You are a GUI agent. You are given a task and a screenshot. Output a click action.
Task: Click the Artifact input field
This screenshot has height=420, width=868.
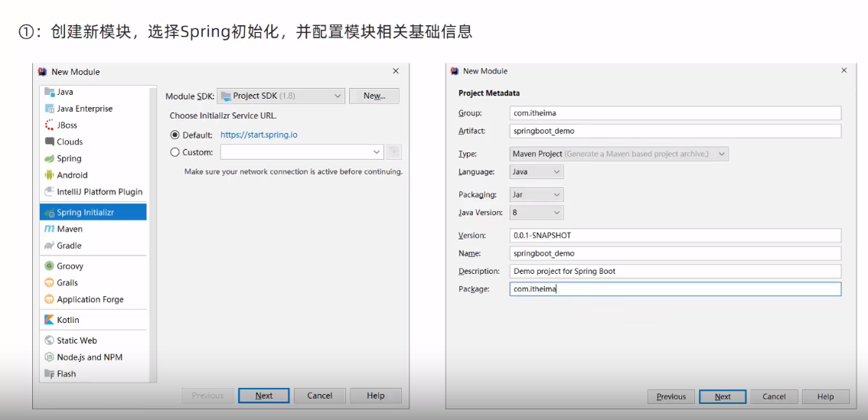click(x=675, y=131)
